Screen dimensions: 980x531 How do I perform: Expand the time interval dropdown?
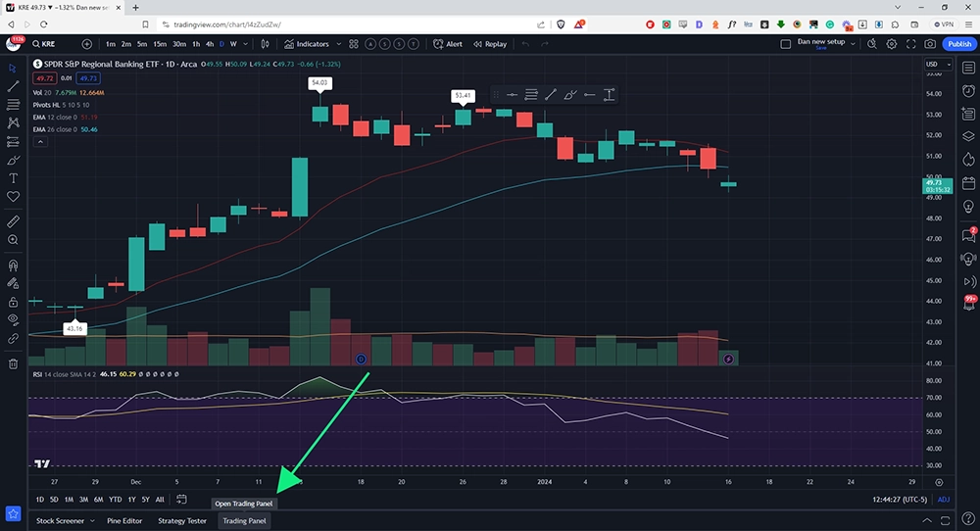click(x=246, y=44)
